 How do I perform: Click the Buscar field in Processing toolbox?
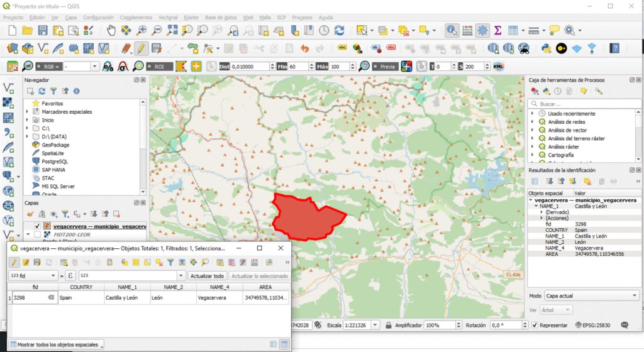point(585,104)
